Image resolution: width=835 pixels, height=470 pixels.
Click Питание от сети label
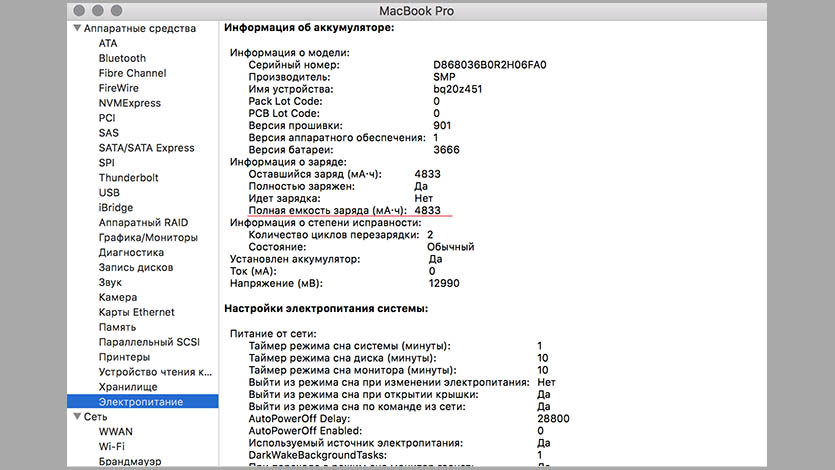pyautogui.click(x=273, y=334)
